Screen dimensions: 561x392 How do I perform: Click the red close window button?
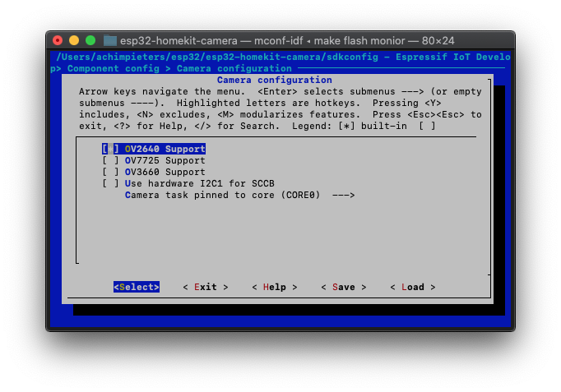[x=58, y=40]
